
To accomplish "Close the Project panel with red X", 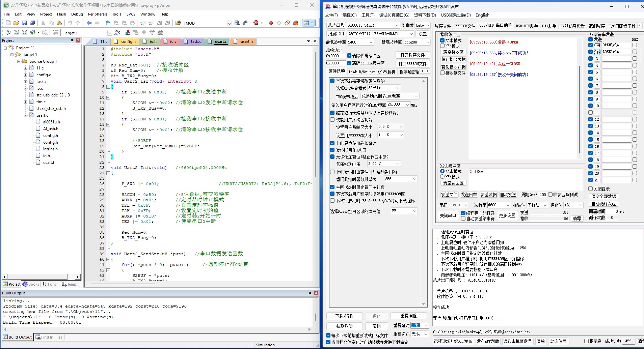I will (x=78, y=40).
